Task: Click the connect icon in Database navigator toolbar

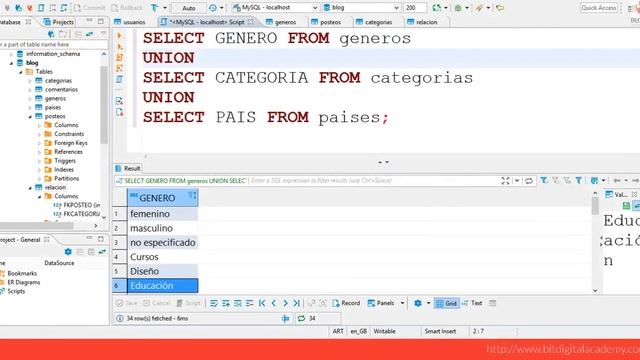Action: tap(51, 34)
